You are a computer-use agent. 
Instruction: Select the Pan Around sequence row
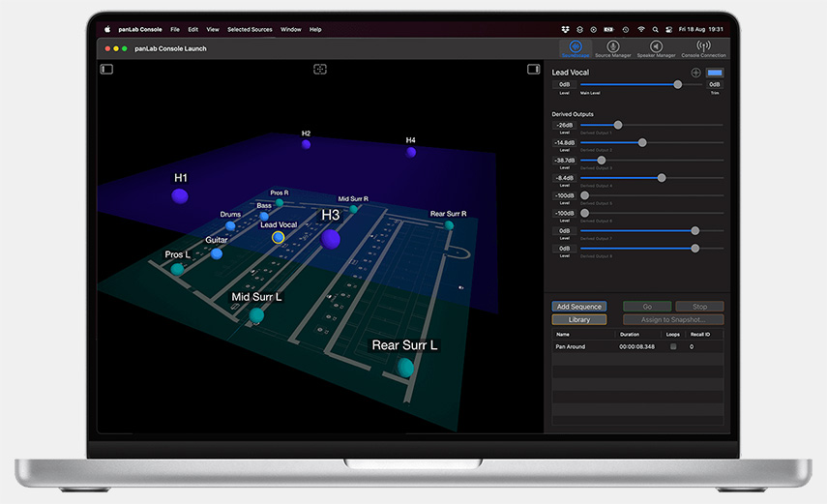coord(637,346)
